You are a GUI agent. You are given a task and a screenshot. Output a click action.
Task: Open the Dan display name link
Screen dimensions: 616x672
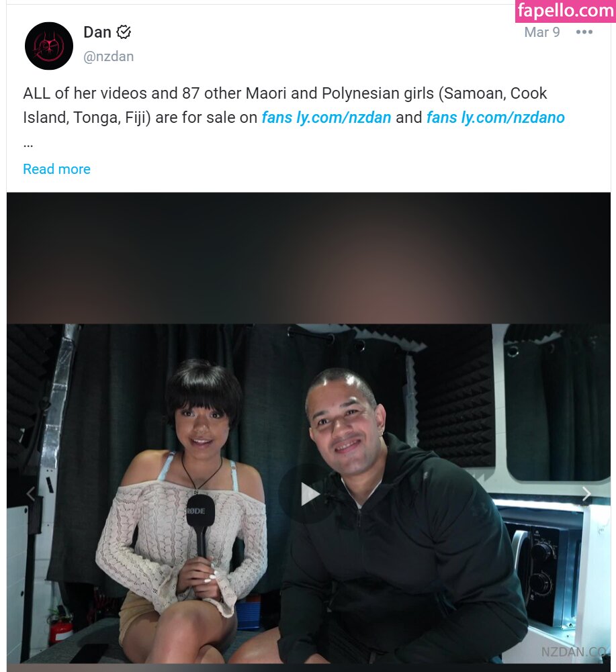pyautogui.click(x=97, y=32)
